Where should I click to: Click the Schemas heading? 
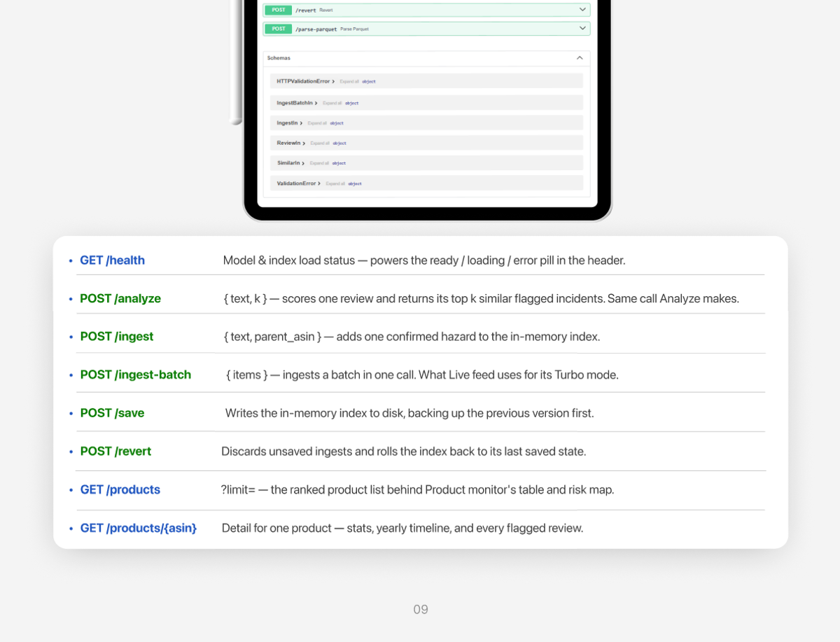coord(279,58)
